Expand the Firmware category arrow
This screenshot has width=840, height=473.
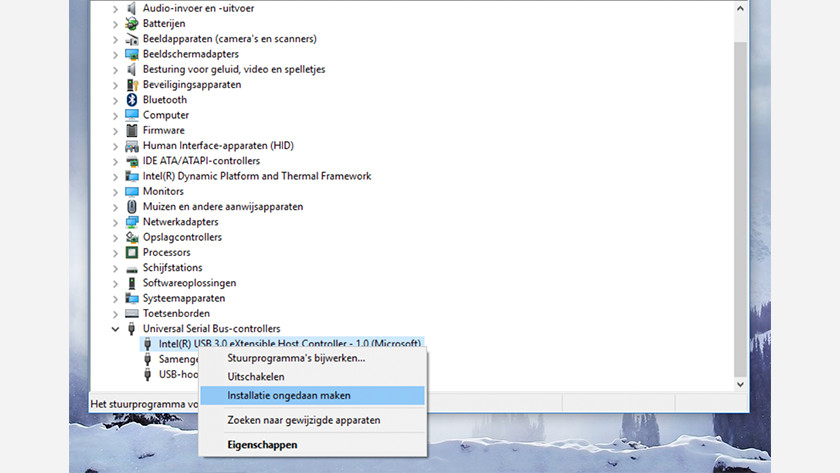[116, 130]
